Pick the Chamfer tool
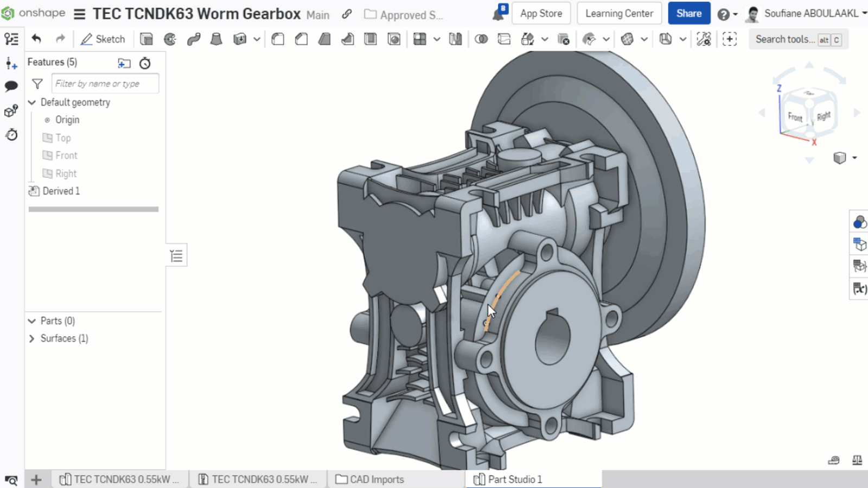This screenshot has height=488, width=868. (301, 39)
